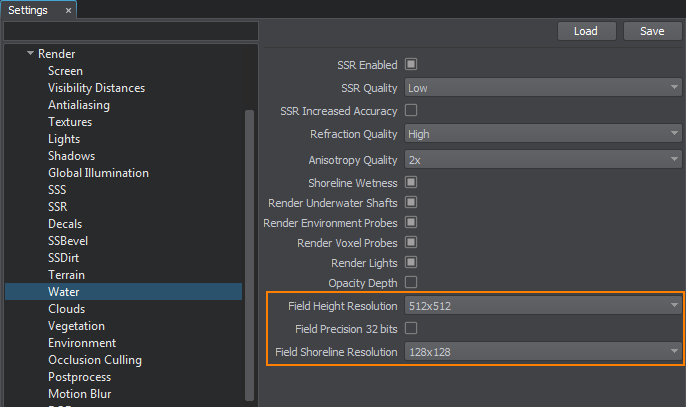The width and height of the screenshot is (686, 407).
Task: Toggle Render Underwater Shafts checkbox
Action: [x=410, y=203]
